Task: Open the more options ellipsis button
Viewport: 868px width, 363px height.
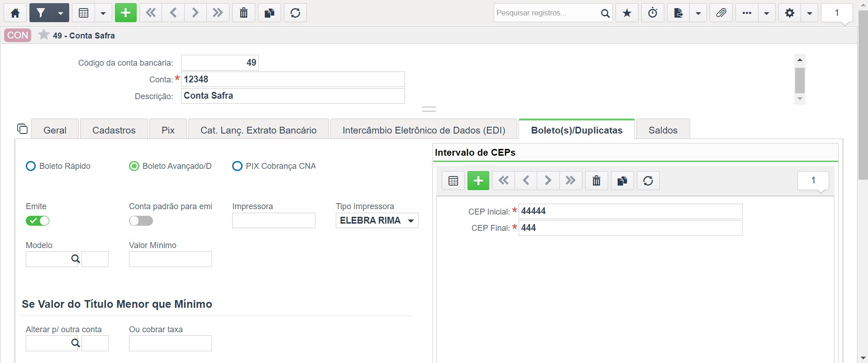Action: coord(747,13)
